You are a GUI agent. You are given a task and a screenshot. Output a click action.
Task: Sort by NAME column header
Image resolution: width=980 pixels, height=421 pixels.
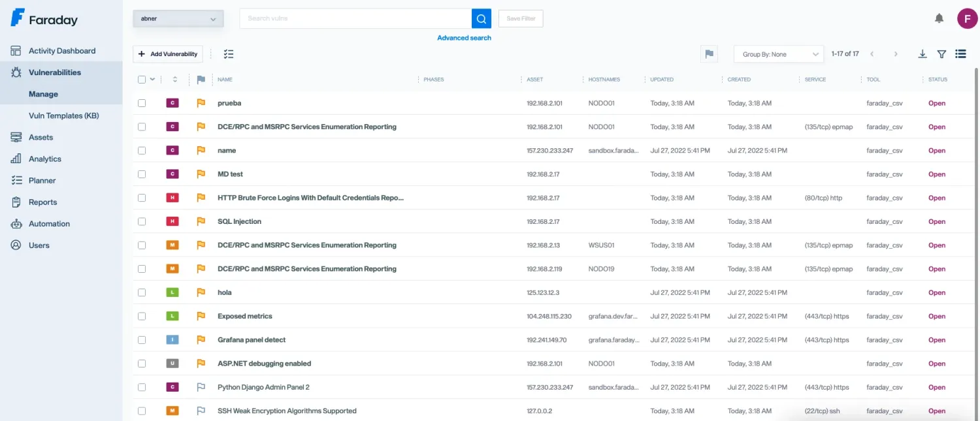(225, 80)
